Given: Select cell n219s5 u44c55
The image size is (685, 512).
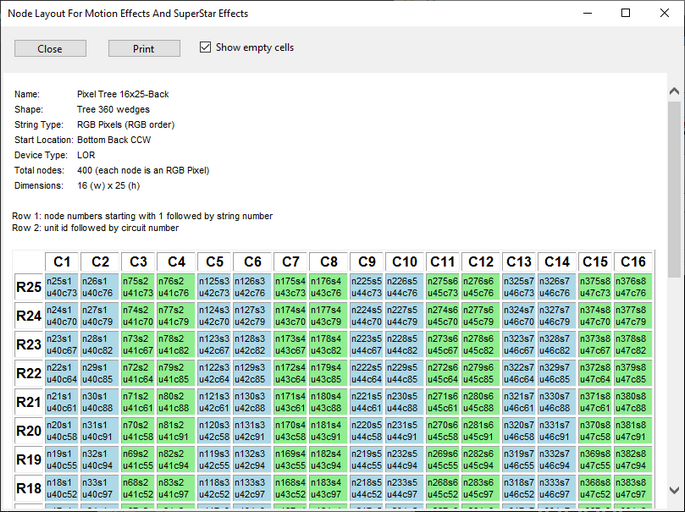Looking at the screenshot, I should pyautogui.click(x=367, y=460).
